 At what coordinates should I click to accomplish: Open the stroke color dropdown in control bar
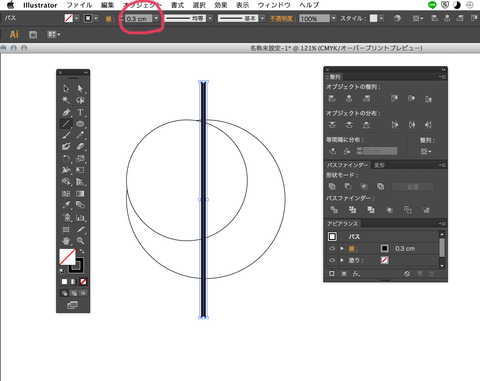(x=96, y=18)
